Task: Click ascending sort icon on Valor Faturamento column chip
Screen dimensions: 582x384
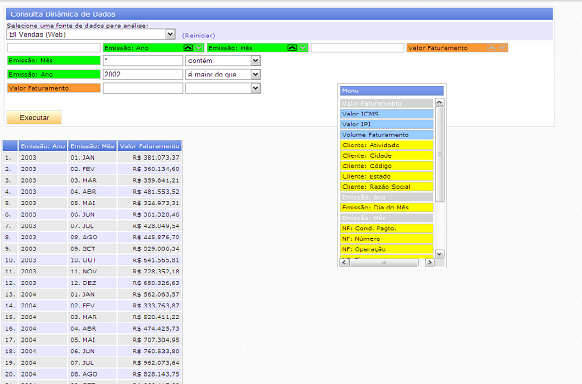Action: (x=491, y=48)
